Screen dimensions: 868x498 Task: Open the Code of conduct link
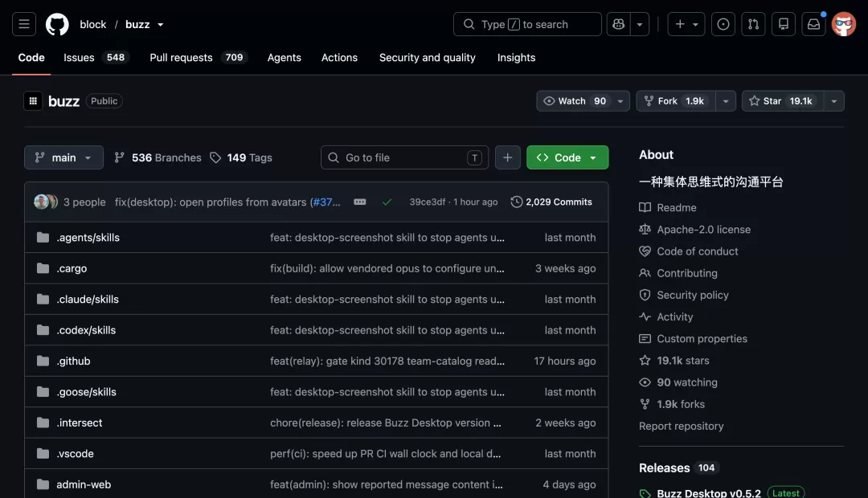689,251
